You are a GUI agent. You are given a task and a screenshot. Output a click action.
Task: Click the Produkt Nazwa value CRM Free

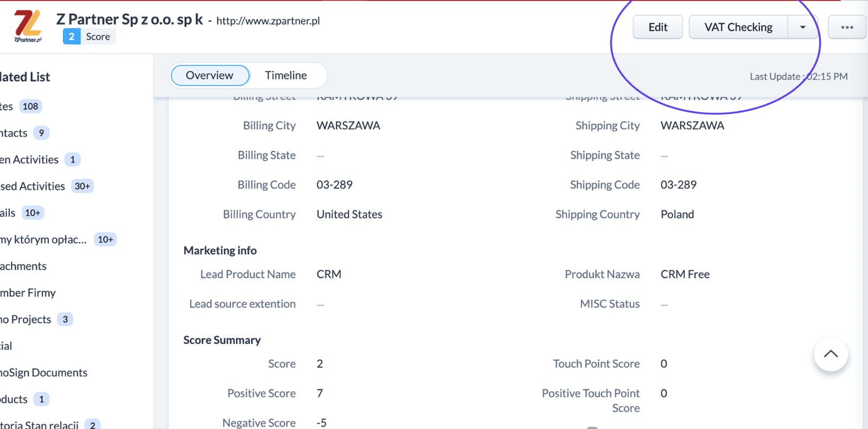[685, 274]
